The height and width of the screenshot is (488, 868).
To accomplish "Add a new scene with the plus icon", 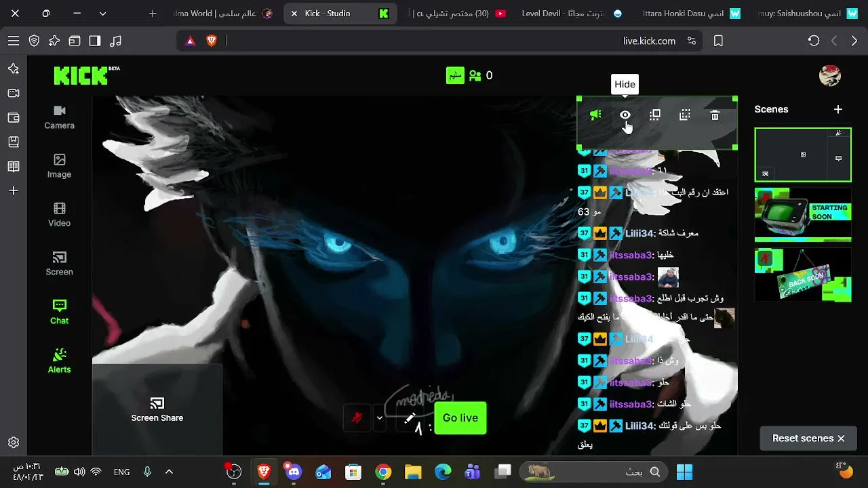I will (x=838, y=109).
